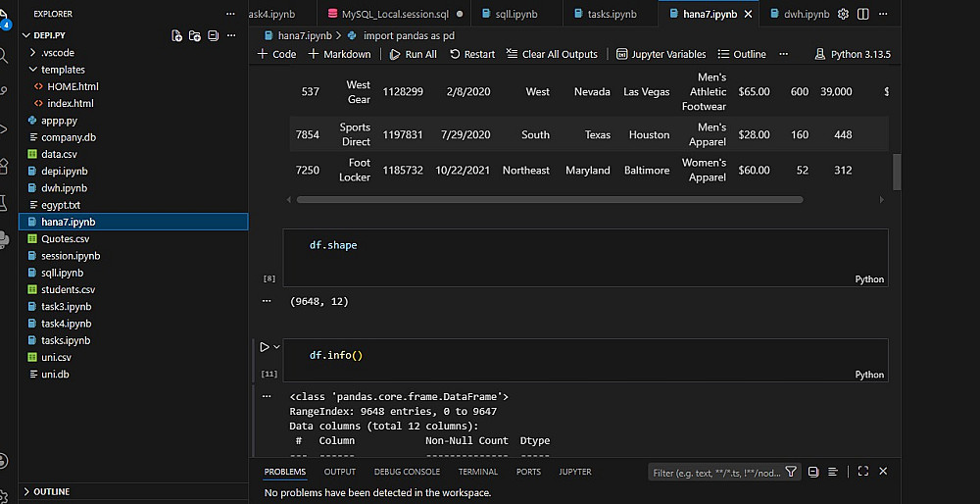
Task: Open Jupyter Variables view
Action: [x=661, y=54]
